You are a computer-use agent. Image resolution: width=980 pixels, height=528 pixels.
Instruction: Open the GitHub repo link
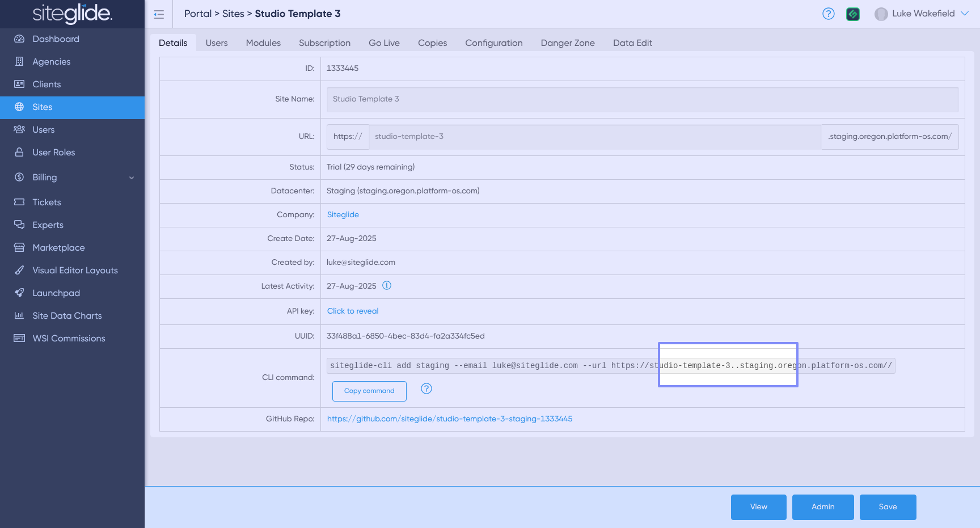[449, 419]
